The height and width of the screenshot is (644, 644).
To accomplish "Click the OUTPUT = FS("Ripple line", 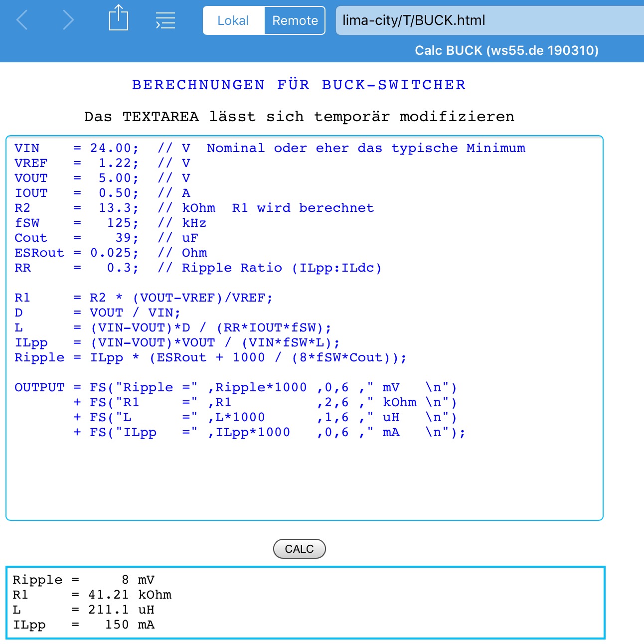I will point(235,387).
